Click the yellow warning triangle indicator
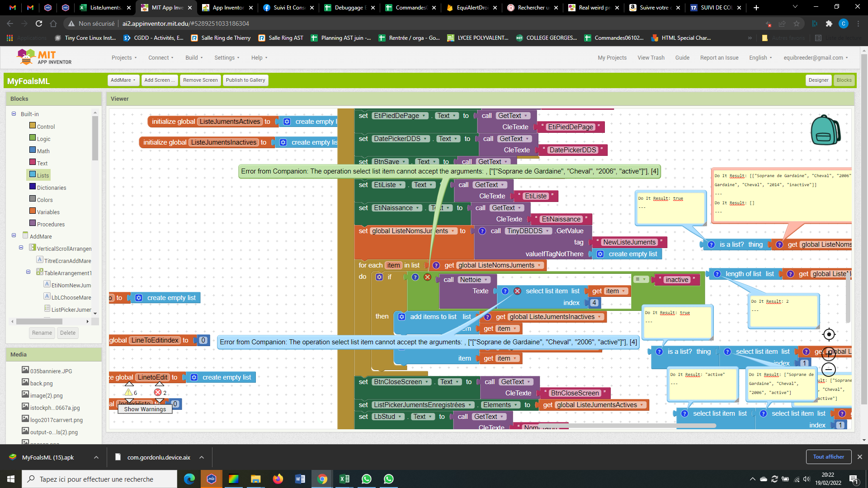This screenshot has width=868, height=488. 129,392
